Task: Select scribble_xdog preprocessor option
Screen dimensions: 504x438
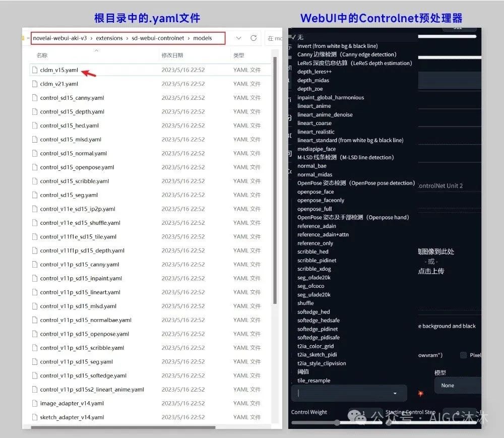Action: pos(314,269)
